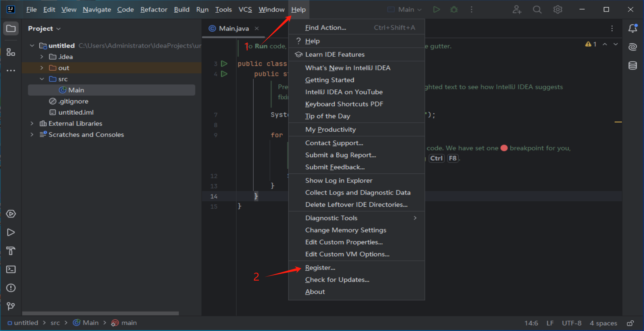Open the File menu
Screen dimensions: 644x331
click(x=31, y=10)
